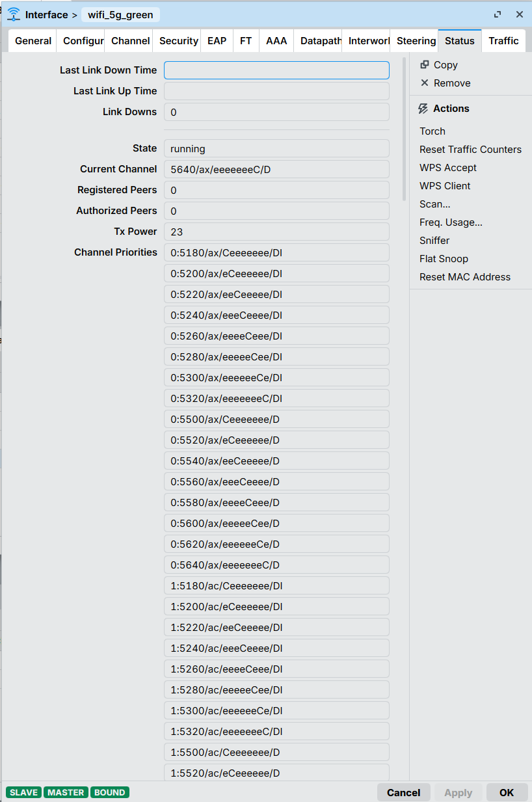Open the AAA tab
Screen dimensions: 532x802
tap(276, 40)
